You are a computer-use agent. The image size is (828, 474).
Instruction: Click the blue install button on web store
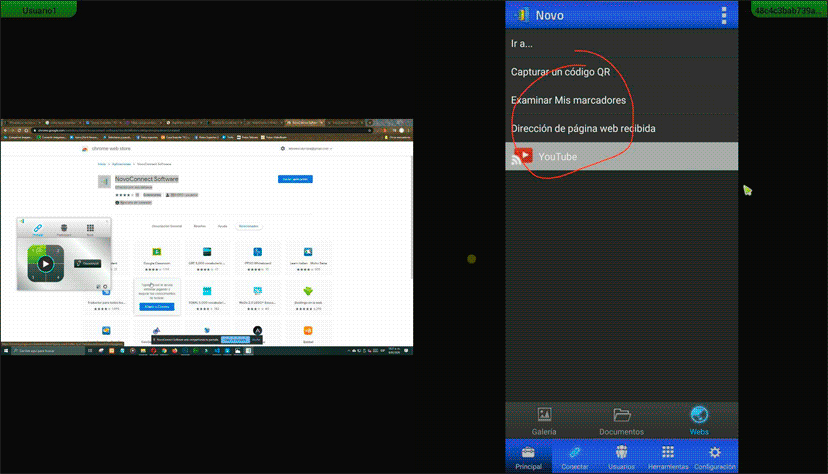click(294, 179)
